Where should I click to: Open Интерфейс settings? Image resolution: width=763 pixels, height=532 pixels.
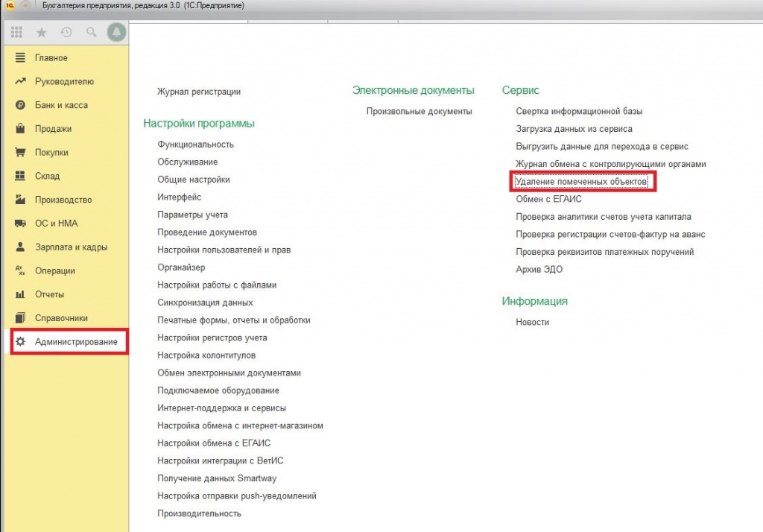pos(179,197)
